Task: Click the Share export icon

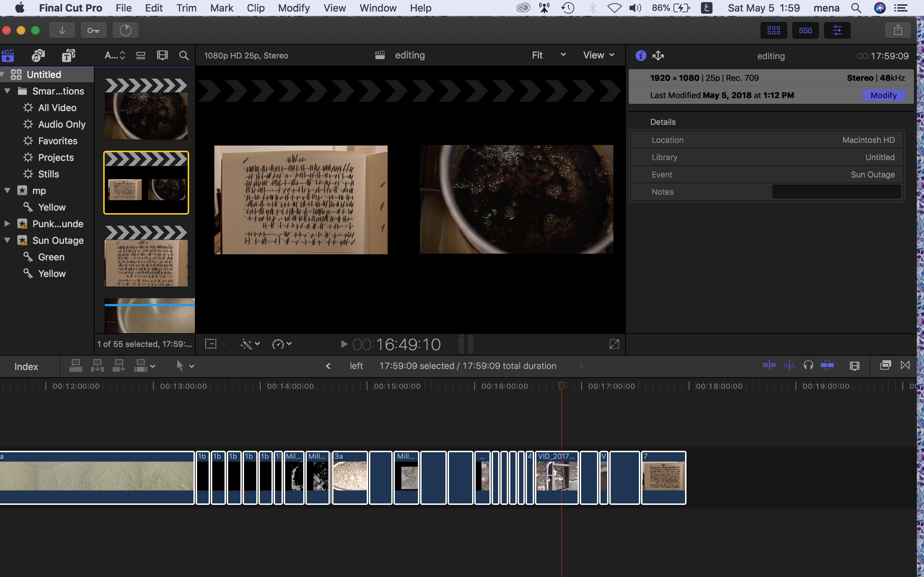Action: coord(898,30)
